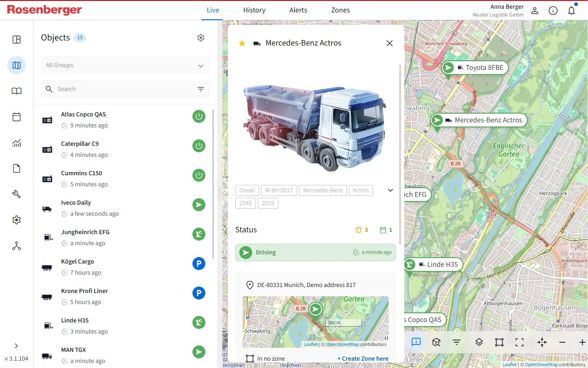Screen dimensions: 588x368
Task: Select Cummins C150 in object list
Action: (x=123, y=178)
